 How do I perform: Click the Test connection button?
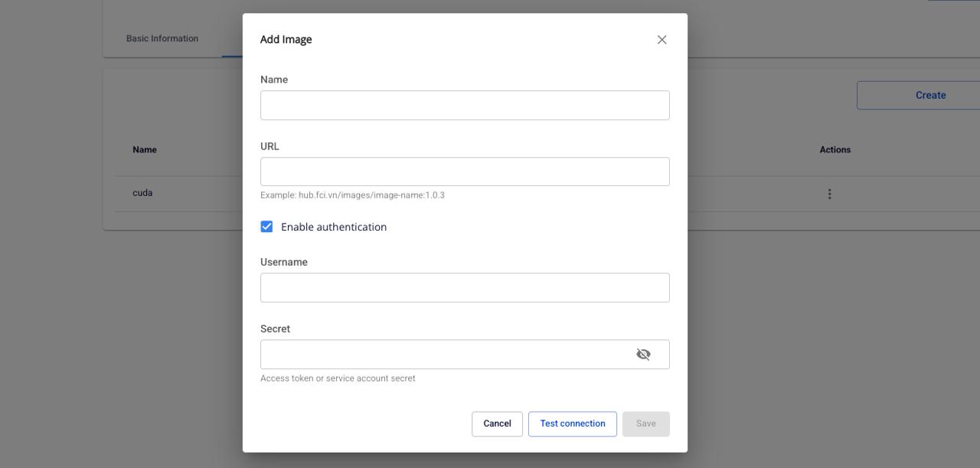(572, 424)
